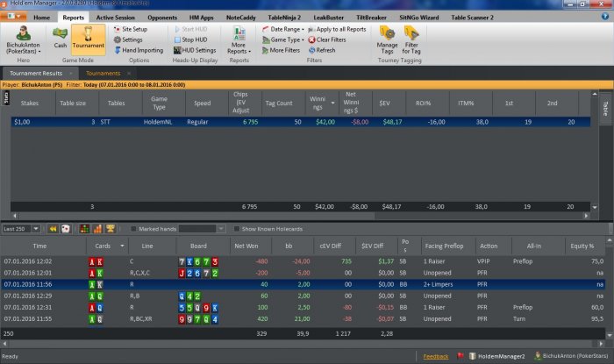
Task: Open the Cards column filter arrow
Action: click(x=122, y=246)
